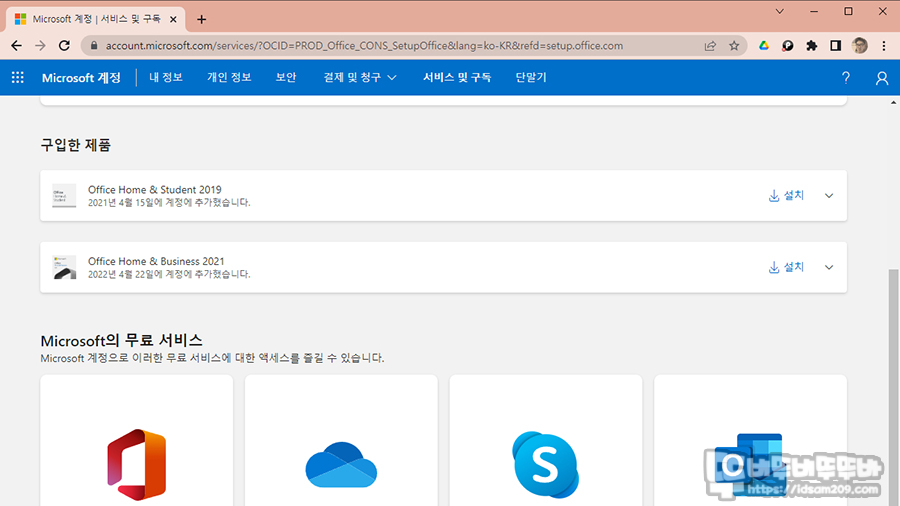
Task: Click the 구입한 제품 heading
Action: point(75,145)
